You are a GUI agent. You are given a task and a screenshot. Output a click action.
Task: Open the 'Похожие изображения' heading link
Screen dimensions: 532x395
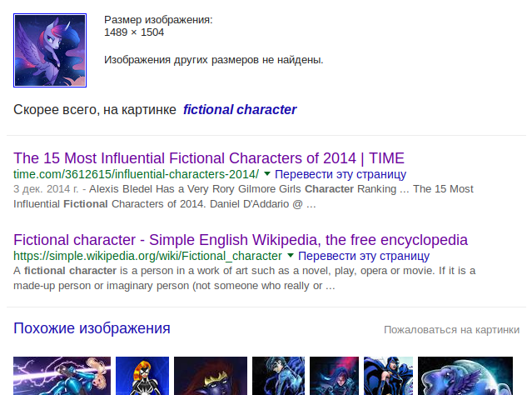pos(92,328)
